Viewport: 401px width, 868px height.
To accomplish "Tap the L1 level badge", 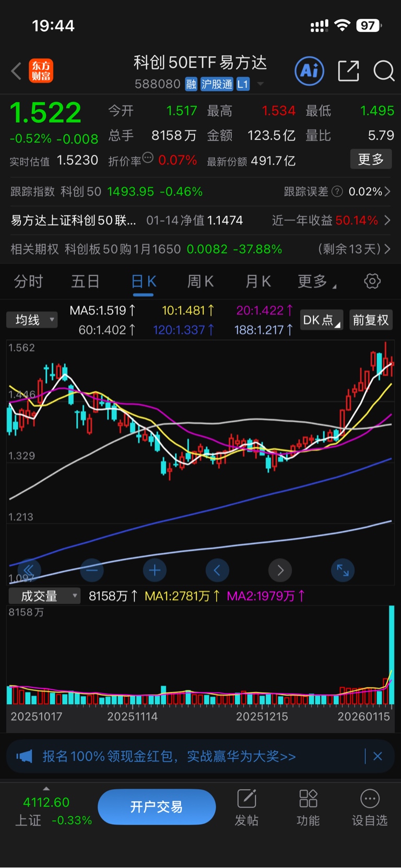I will [243, 84].
